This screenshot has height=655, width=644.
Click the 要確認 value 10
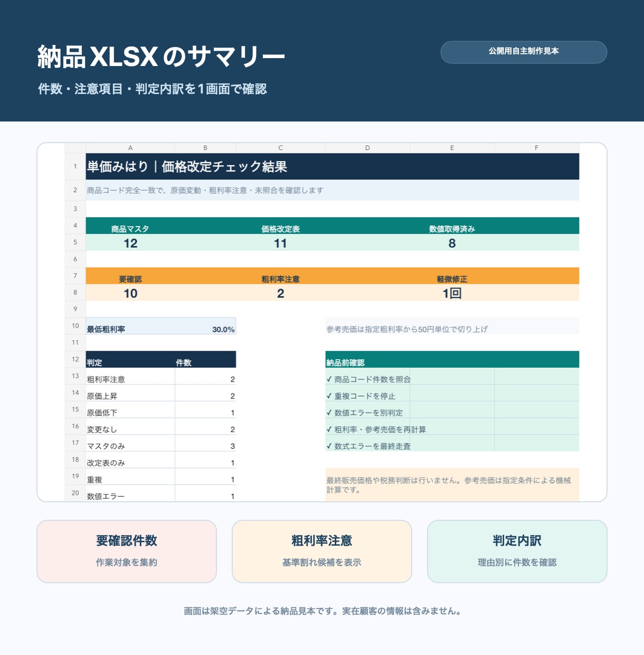coord(130,293)
